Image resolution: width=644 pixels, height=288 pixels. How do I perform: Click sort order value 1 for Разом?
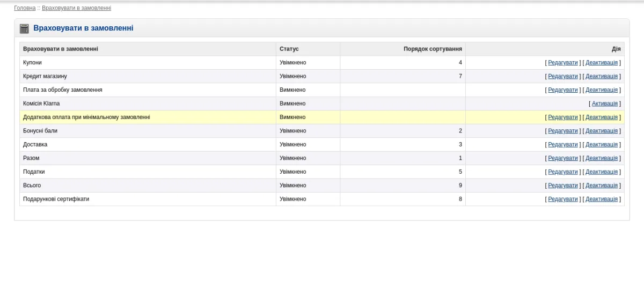(x=460, y=158)
